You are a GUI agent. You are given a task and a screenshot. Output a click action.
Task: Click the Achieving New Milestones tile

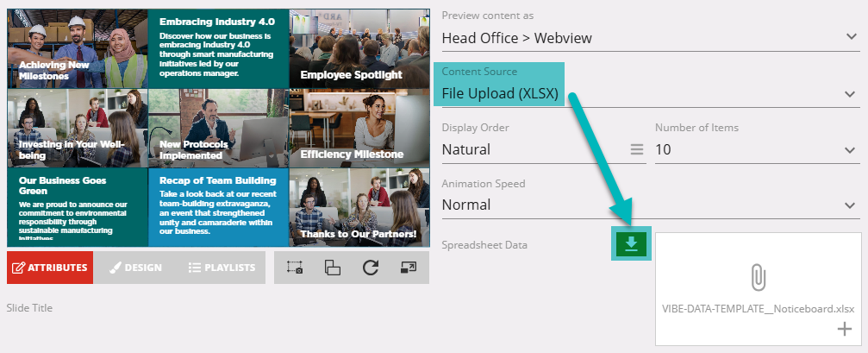78,49
